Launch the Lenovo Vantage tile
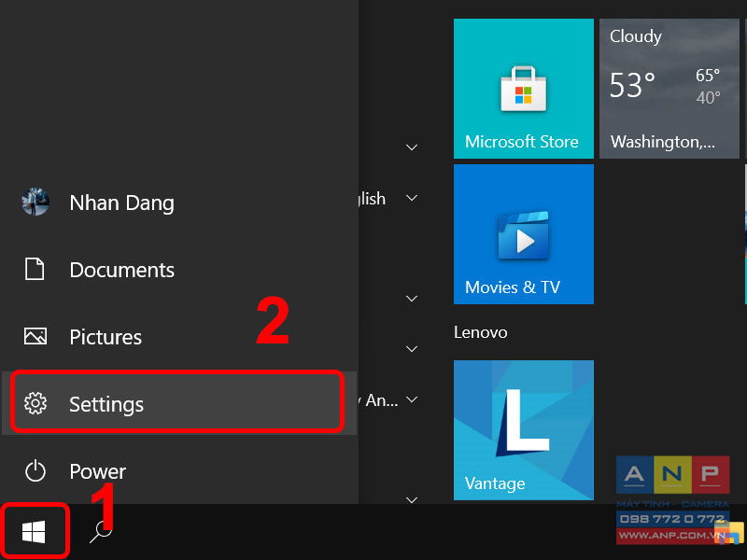Screen dimensions: 747x560 (x=524, y=430)
